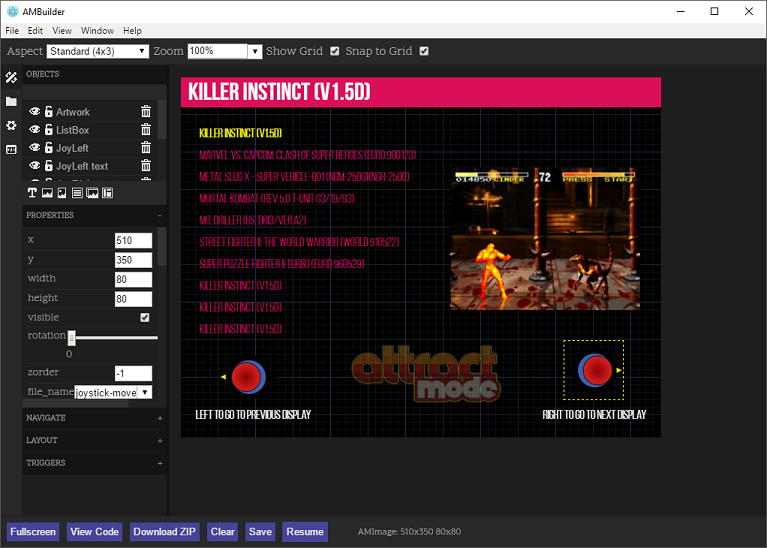
Task: Open the View menu
Action: [62, 30]
